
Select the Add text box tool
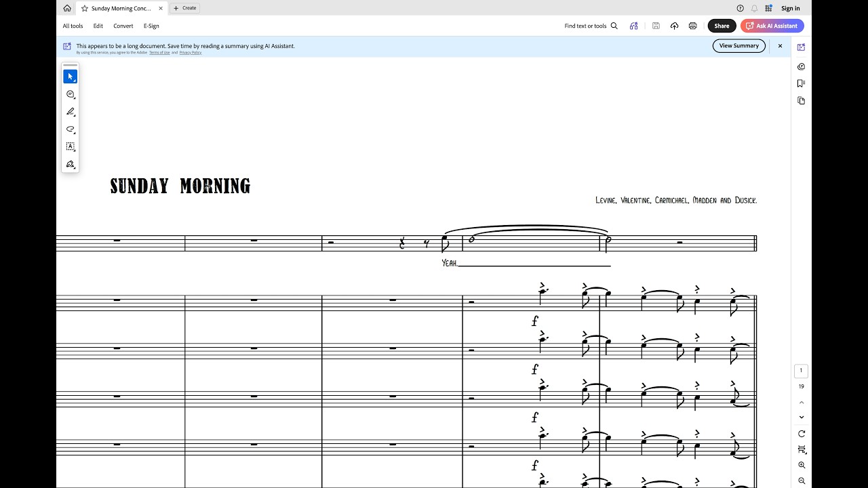coord(70,146)
